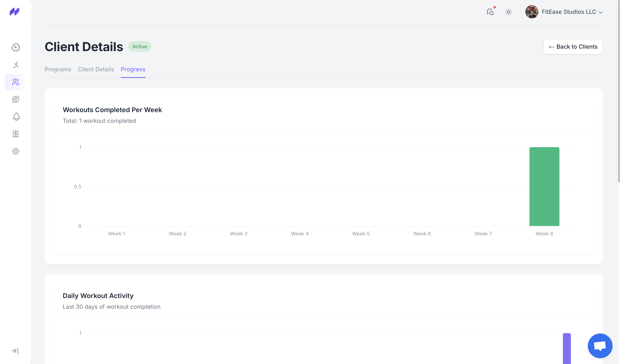Open the notifications bell icon in sidebar

click(x=16, y=116)
